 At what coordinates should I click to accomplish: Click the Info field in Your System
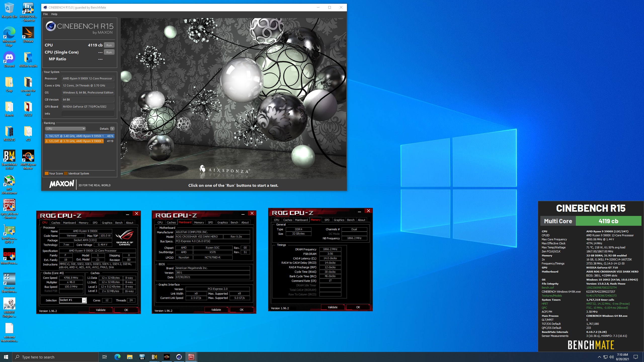88,114
